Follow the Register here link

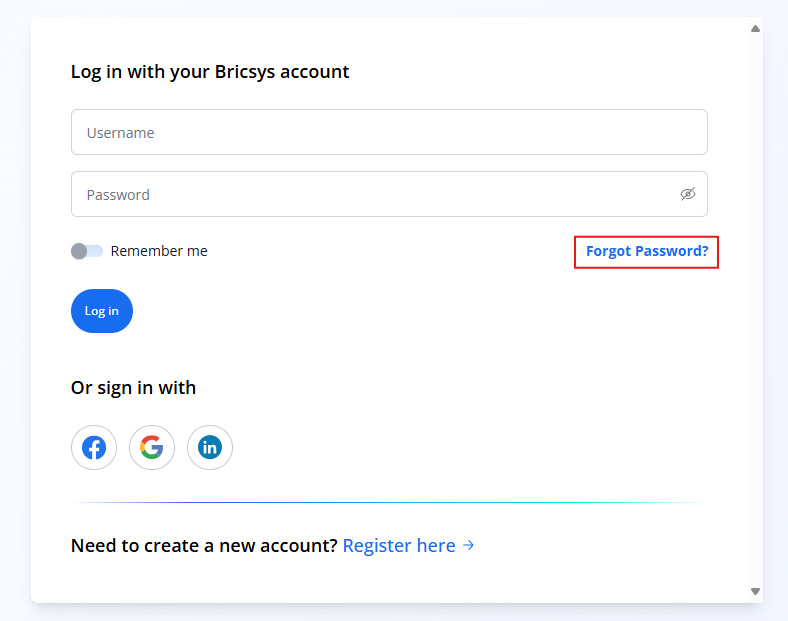399,545
